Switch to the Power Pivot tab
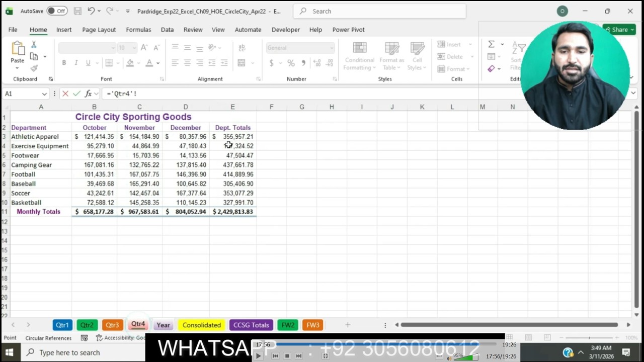 click(x=348, y=30)
